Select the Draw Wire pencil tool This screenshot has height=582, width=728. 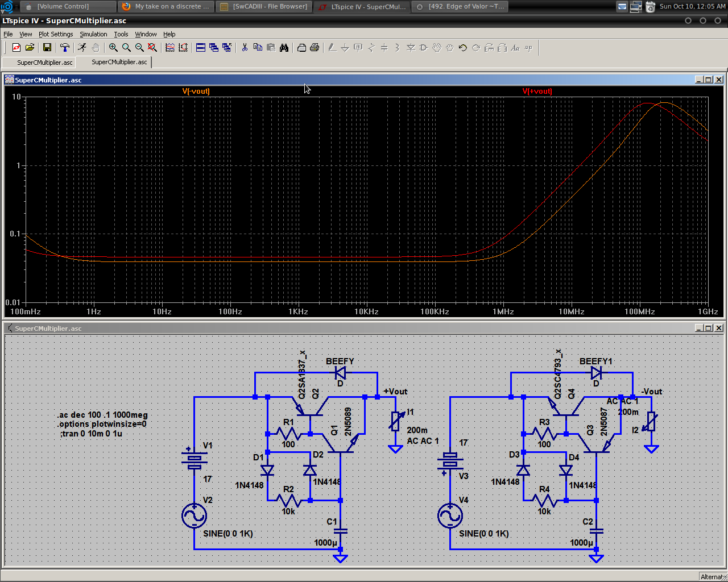[x=332, y=48]
